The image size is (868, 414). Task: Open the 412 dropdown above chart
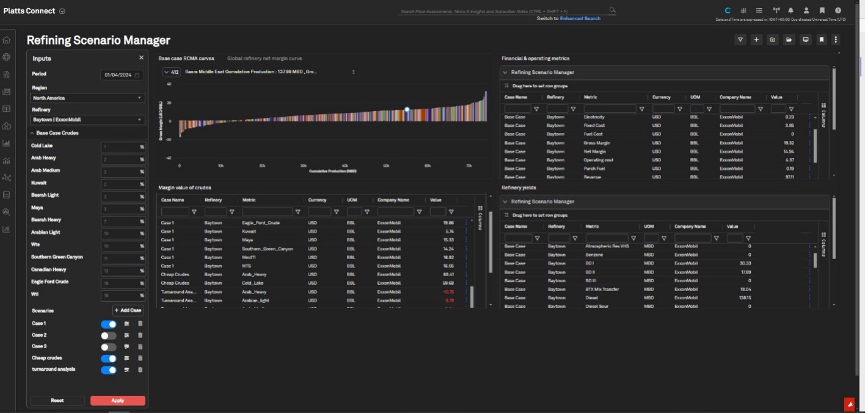point(171,72)
